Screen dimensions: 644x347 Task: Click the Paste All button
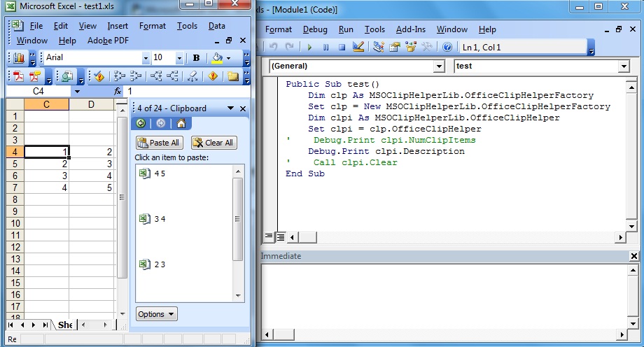(x=158, y=143)
